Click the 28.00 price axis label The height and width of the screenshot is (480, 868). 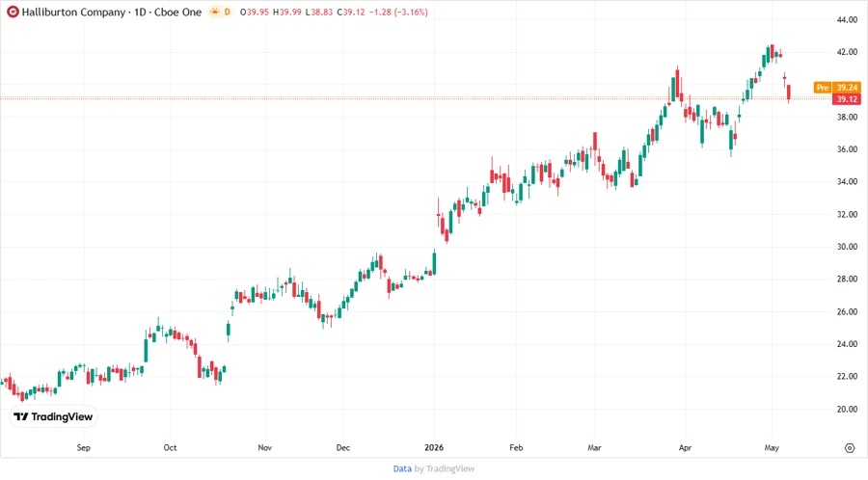[x=847, y=279]
